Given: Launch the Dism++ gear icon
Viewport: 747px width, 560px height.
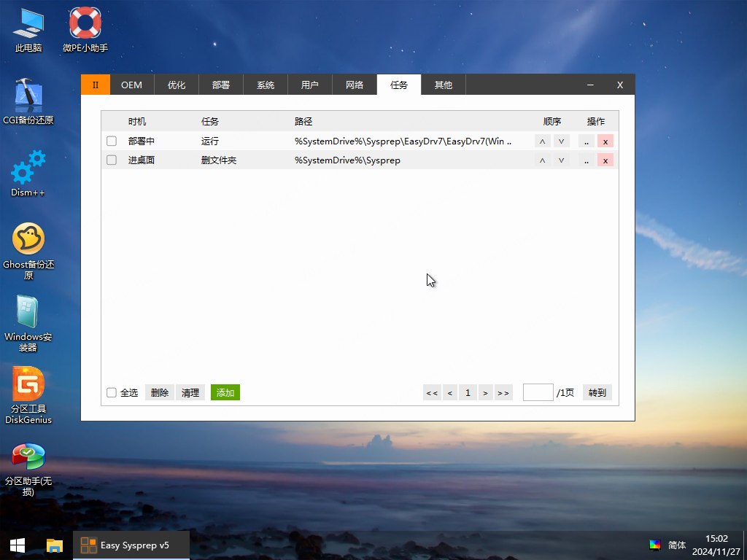Looking at the screenshot, I should click(x=28, y=174).
